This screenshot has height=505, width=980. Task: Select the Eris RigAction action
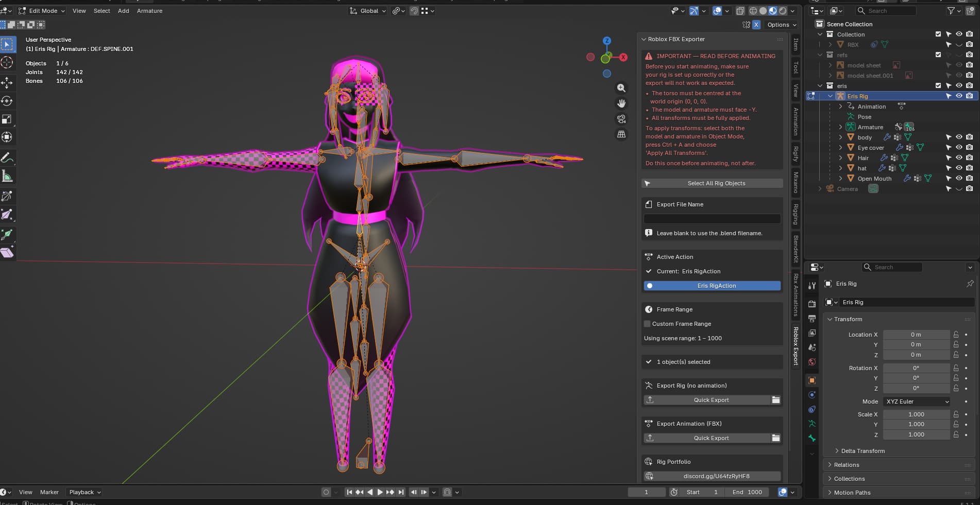click(713, 286)
